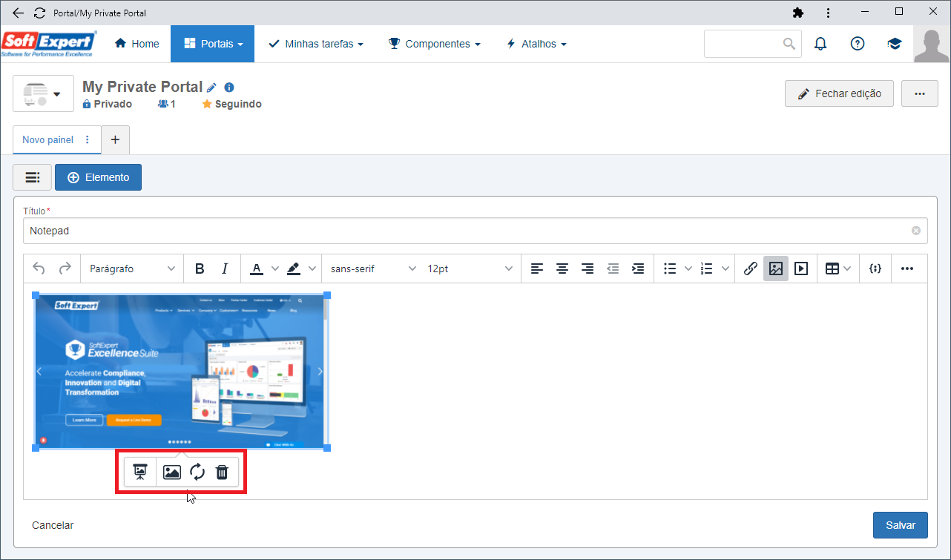Select the inserted website image
Screen dimensions: 951x560
(182, 371)
